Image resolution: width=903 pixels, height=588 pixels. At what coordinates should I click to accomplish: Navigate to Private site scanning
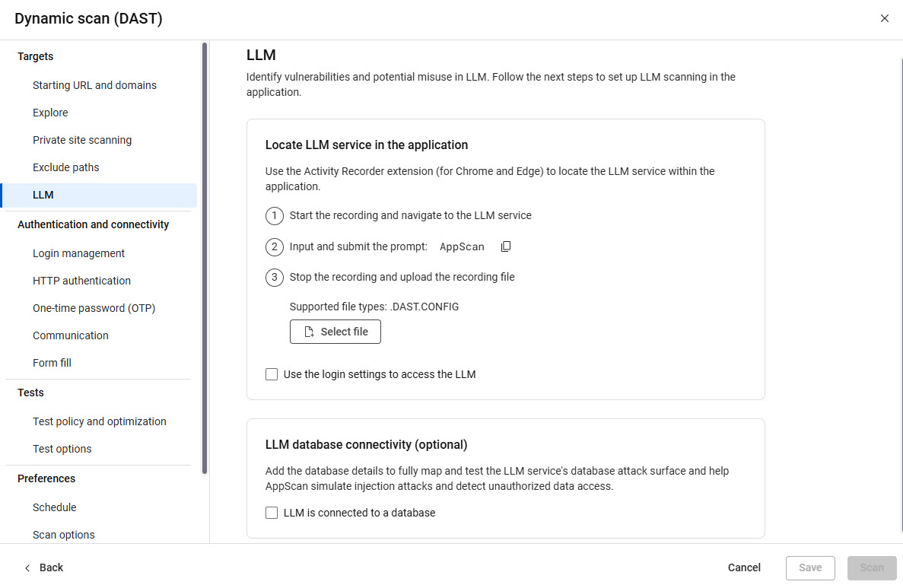pyautogui.click(x=82, y=139)
